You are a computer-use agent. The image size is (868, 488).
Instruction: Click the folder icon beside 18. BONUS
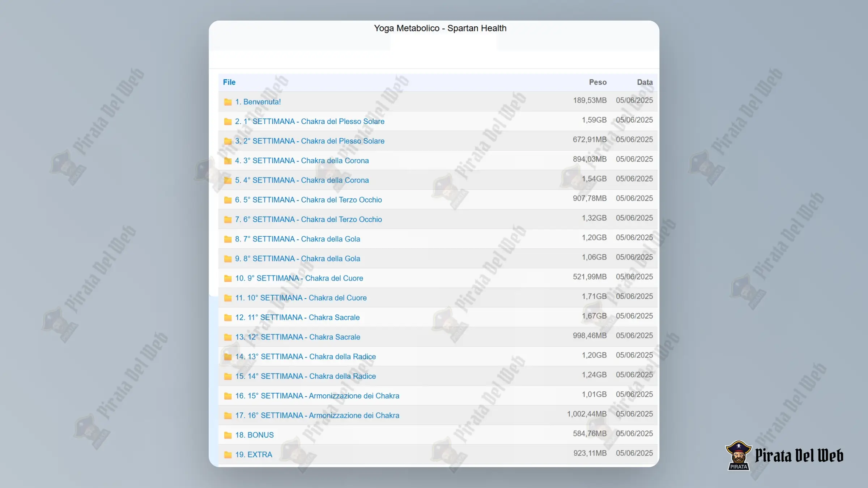coord(228,435)
